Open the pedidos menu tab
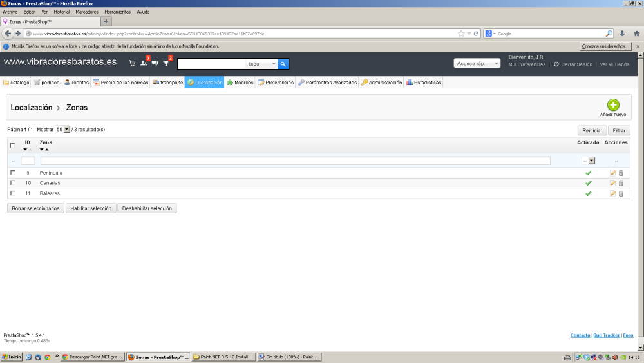The width and height of the screenshot is (644, 363). pos(46,83)
